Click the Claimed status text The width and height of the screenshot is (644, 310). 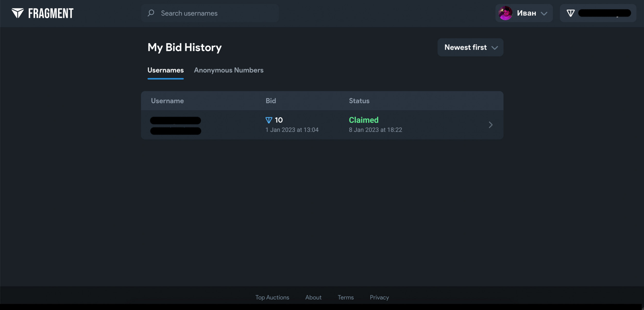[x=363, y=120]
